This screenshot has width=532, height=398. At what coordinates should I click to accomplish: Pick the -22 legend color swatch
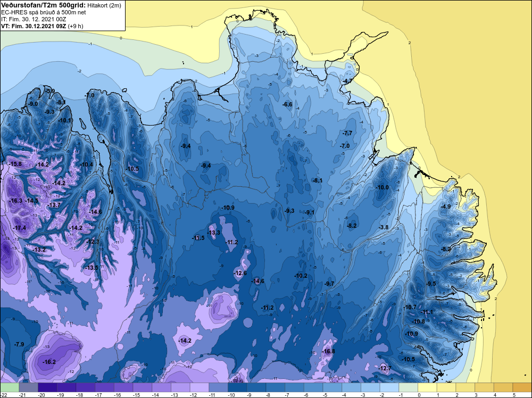[10, 387]
